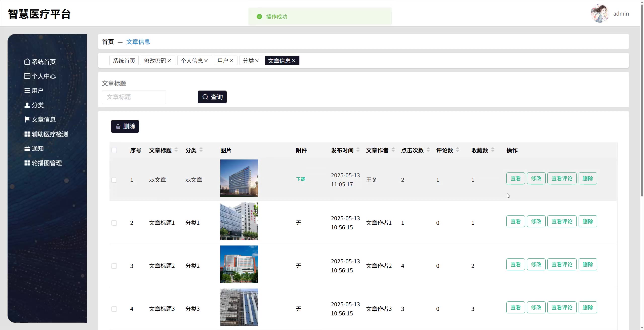
Task: Click the home icon beside 系统首页
Action: (27, 62)
